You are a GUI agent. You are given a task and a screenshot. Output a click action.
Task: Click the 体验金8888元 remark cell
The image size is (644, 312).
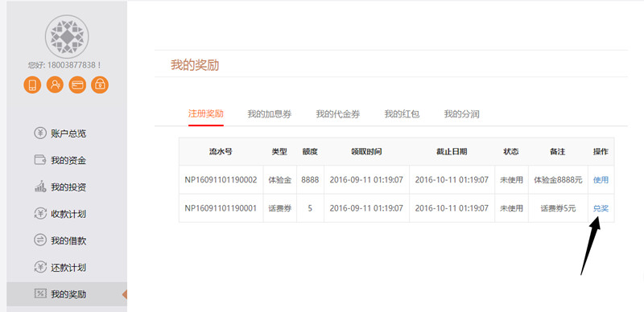(558, 179)
